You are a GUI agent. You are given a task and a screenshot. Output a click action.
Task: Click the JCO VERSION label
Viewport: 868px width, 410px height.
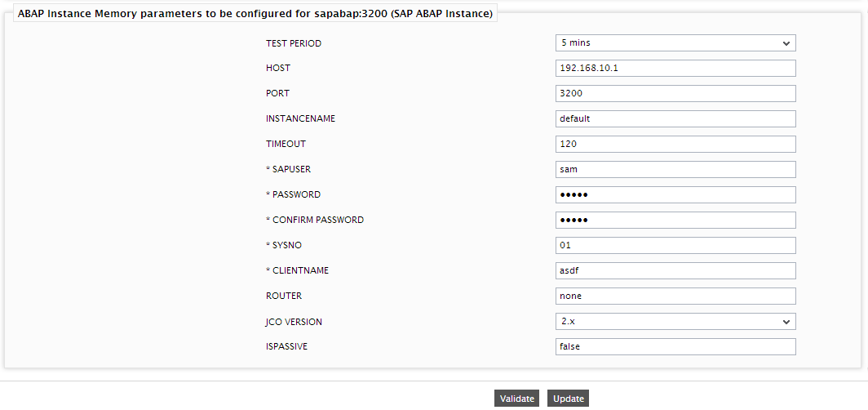point(294,321)
